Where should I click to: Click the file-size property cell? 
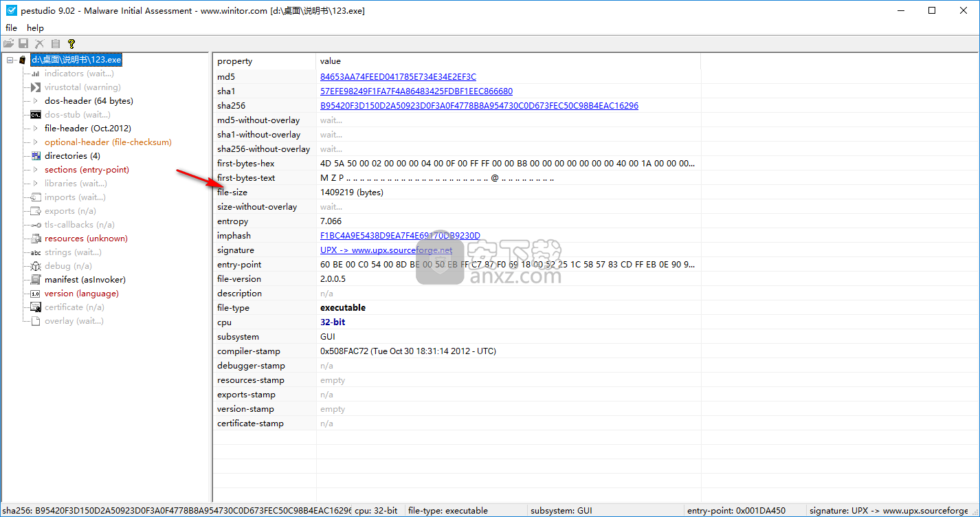coord(265,192)
